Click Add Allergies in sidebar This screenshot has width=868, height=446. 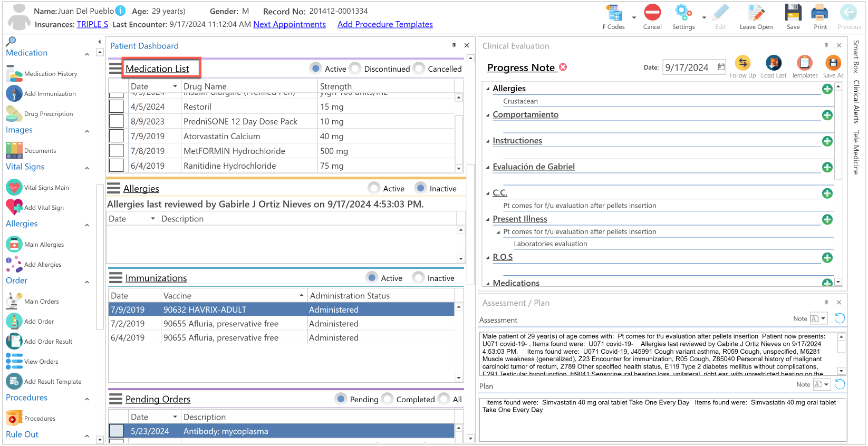pos(34,265)
